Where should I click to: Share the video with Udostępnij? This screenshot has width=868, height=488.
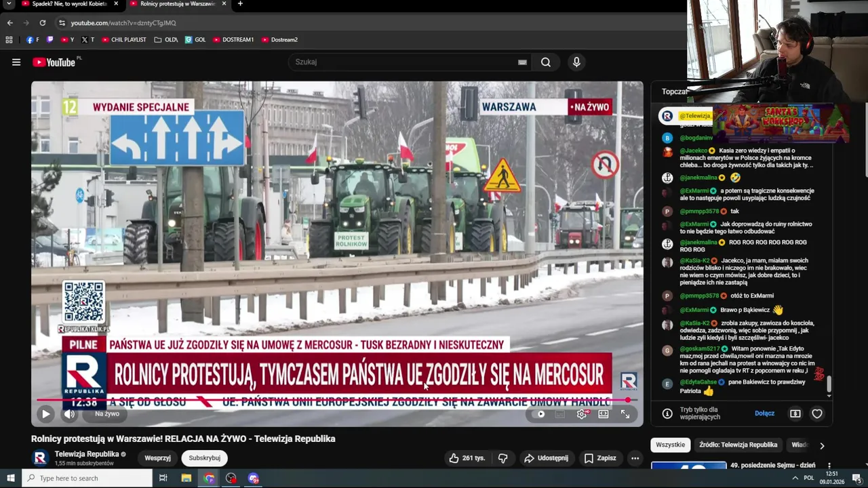pyautogui.click(x=546, y=458)
